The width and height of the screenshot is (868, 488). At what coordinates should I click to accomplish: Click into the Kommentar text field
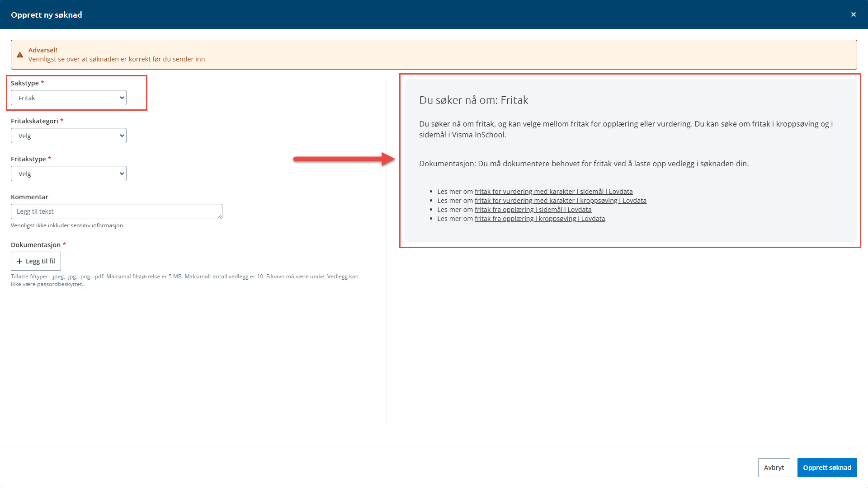116,211
